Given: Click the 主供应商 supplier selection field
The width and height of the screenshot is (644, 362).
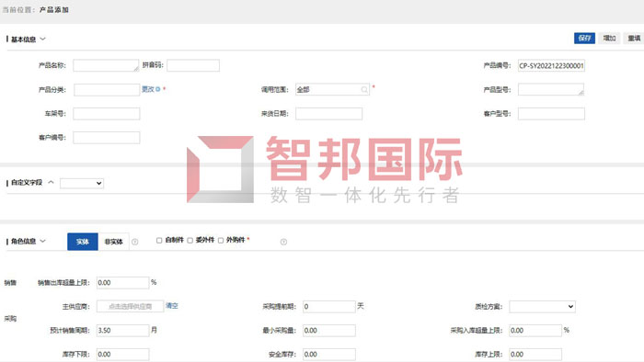Looking at the screenshot, I should click(x=131, y=306).
